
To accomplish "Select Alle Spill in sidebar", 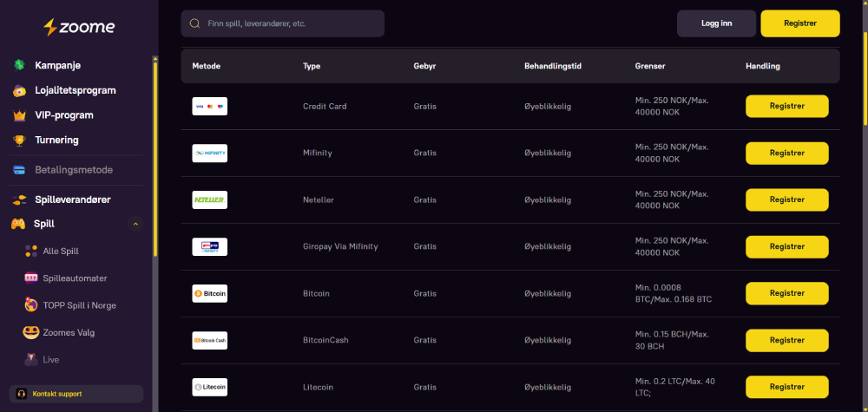I will point(61,252).
